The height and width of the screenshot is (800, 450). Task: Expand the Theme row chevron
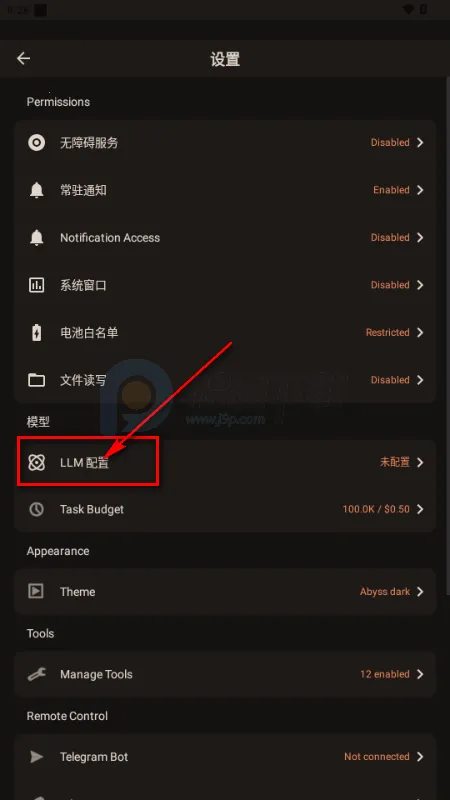tap(420, 592)
